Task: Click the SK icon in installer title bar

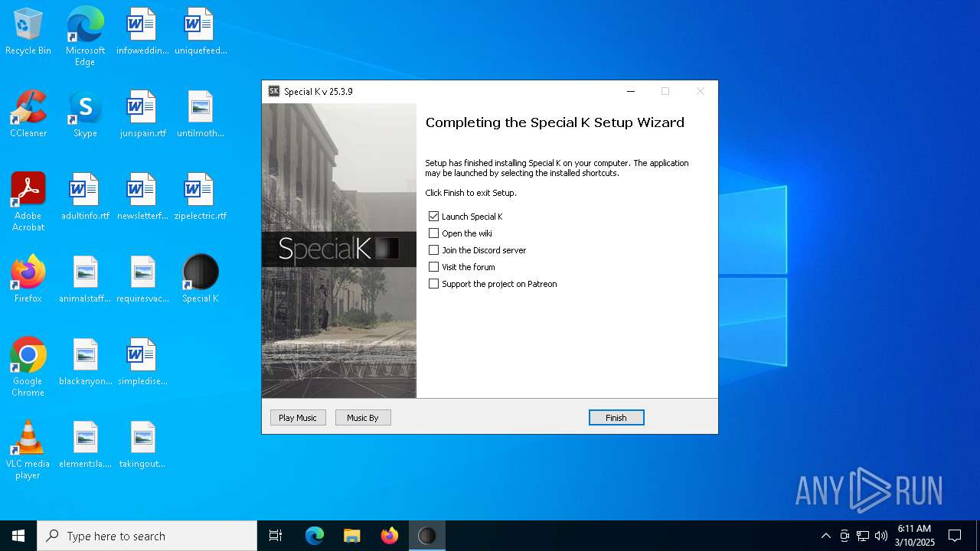Action: point(274,91)
